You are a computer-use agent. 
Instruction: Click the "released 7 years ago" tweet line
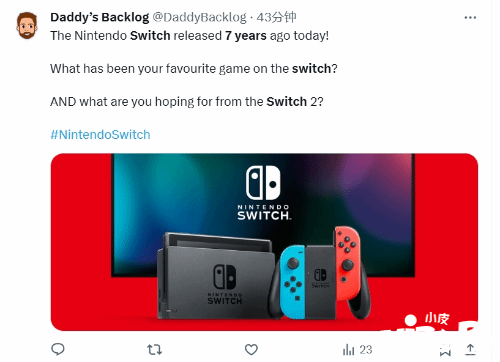coord(189,36)
